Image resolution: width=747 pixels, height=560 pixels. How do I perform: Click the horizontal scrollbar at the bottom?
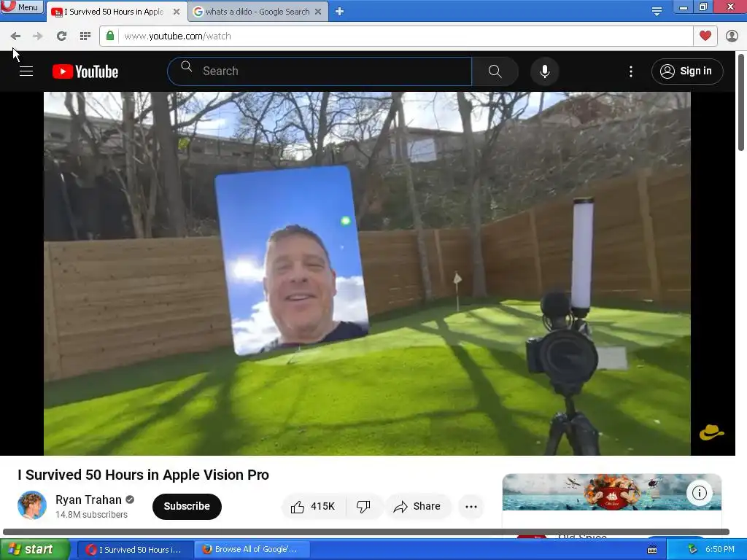(x=366, y=532)
